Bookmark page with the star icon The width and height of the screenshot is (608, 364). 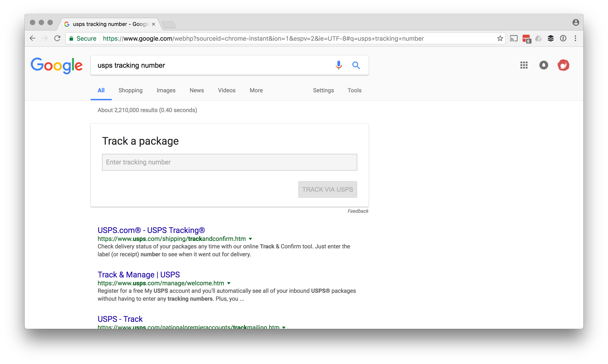500,38
